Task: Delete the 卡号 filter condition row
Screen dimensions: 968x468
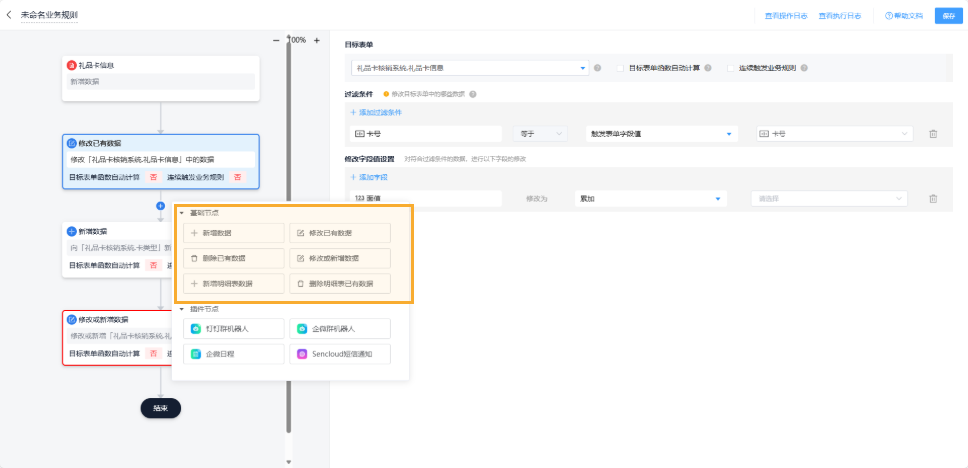Action: (x=933, y=134)
